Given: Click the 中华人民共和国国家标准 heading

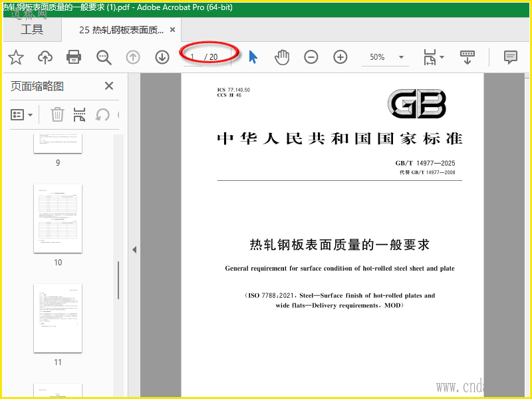Looking at the screenshot, I should (340, 139).
